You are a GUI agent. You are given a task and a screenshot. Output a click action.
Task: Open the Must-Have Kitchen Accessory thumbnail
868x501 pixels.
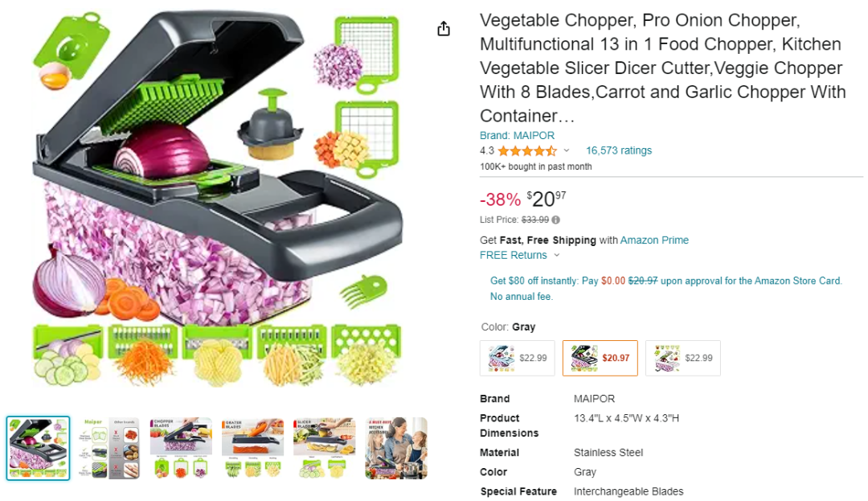[x=395, y=448]
